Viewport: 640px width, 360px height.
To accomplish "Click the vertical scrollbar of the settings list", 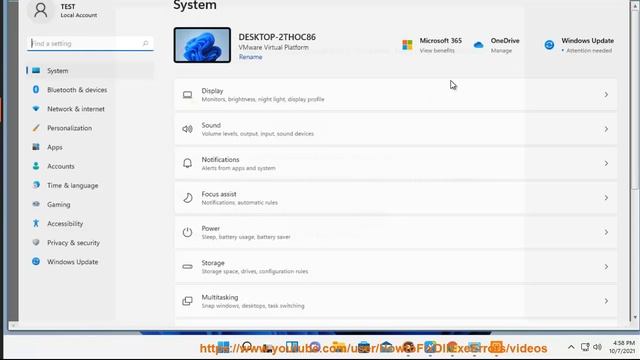I will [635, 100].
